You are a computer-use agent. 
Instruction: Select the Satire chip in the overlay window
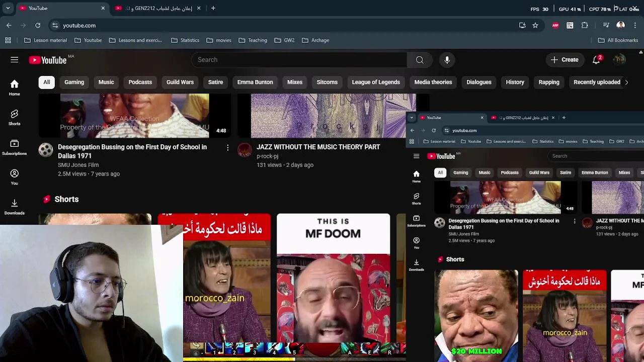point(566,172)
